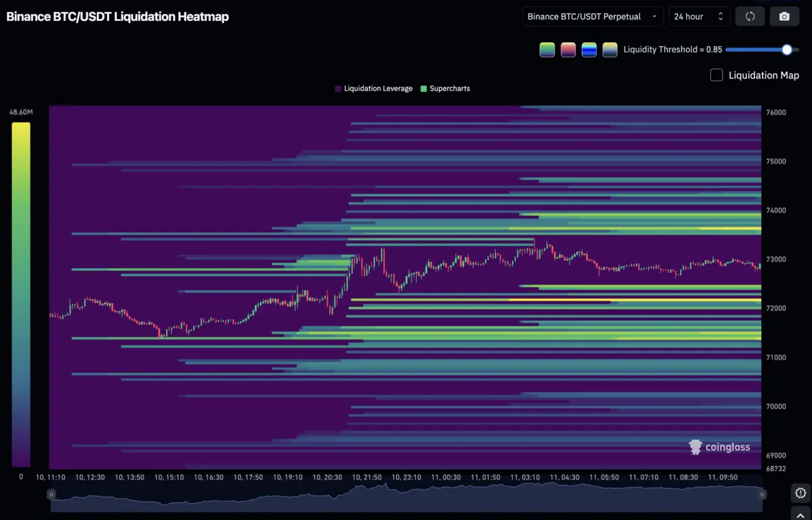Viewport: 812px width, 520px height.
Task: Open the 24 hour timeframe selector
Action: click(698, 16)
